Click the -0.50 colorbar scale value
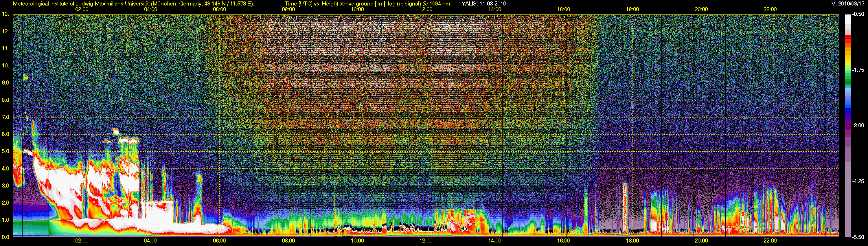Viewport: 868px width, 246px height. 858,14
